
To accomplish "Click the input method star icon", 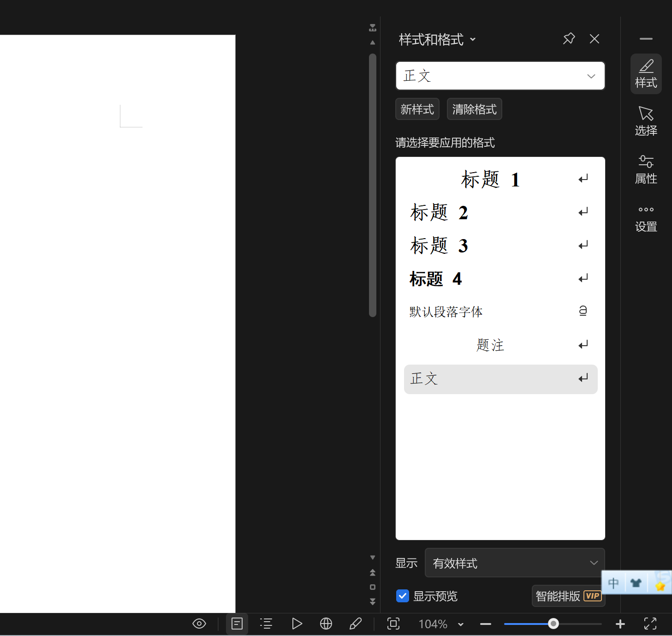I will [660, 586].
